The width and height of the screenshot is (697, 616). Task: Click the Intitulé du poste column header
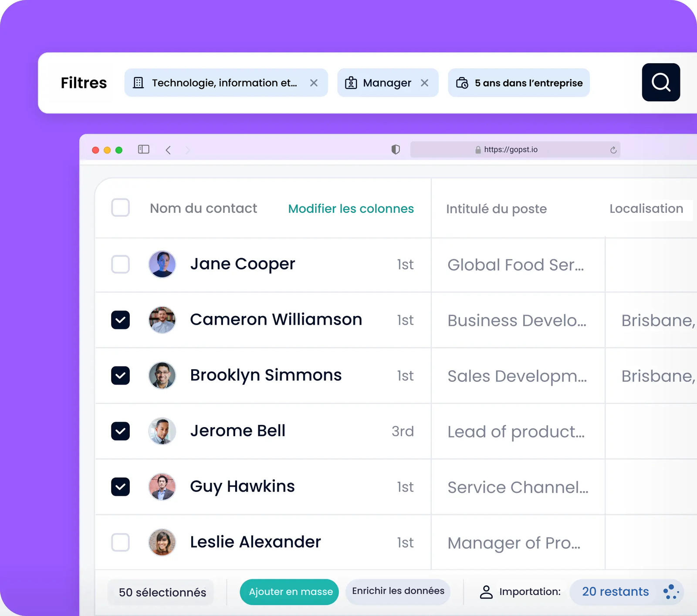496,209
